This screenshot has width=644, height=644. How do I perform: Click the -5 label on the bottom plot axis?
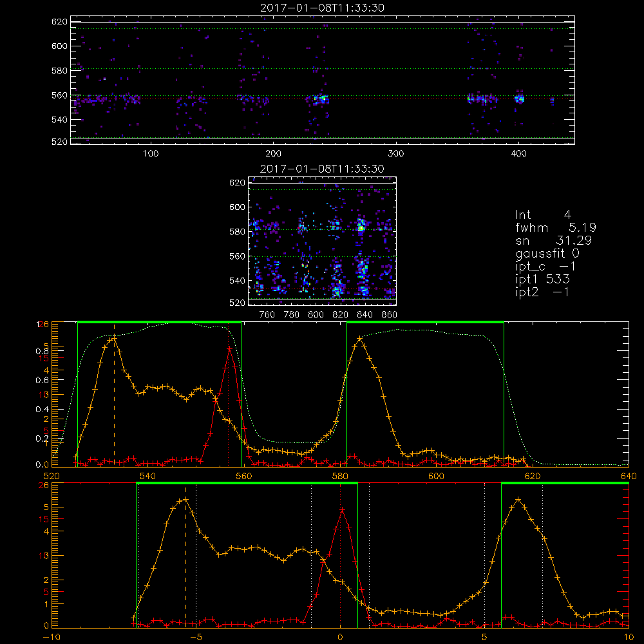pos(196,637)
